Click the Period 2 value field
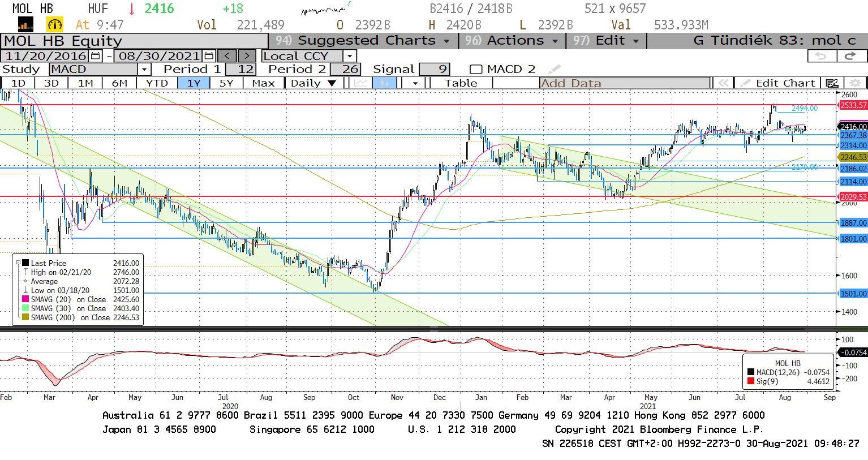The height and width of the screenshot is (460, 868). click(345, 69)
